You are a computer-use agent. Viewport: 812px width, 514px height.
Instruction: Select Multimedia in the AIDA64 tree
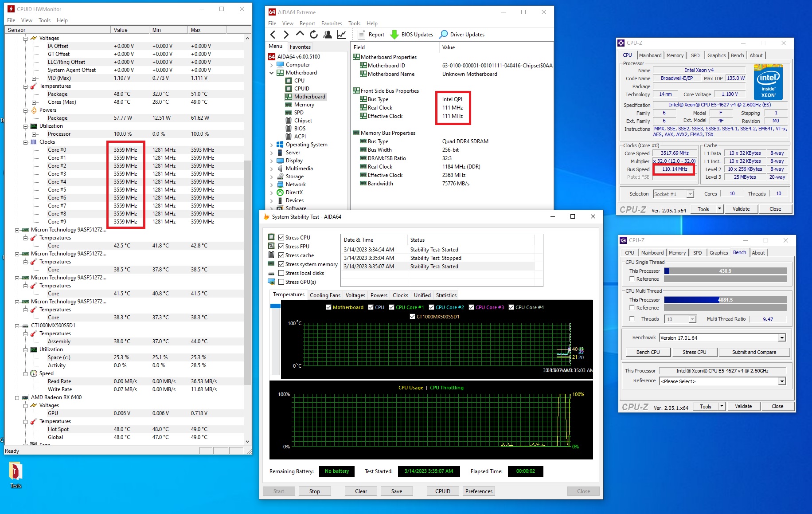[295, 169]
